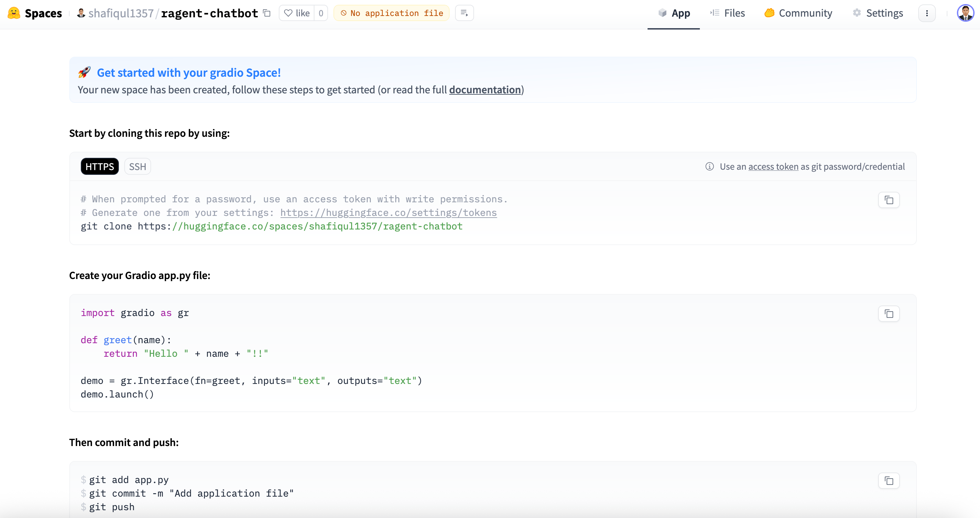The height and width of the screenshot is (518, 980).
Task: Click the No application file status badge
Action: tap(392, 13)
